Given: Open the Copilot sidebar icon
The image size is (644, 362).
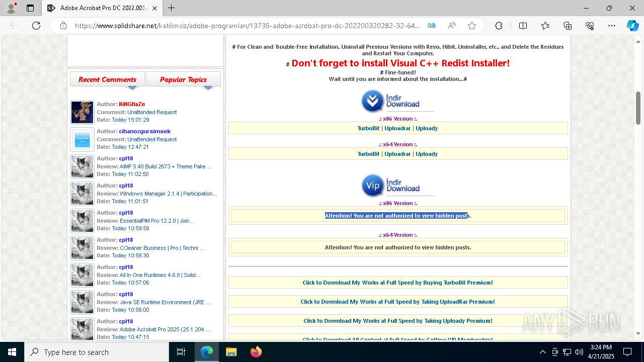Looking at the screenshot, I should tap(632, 26).
